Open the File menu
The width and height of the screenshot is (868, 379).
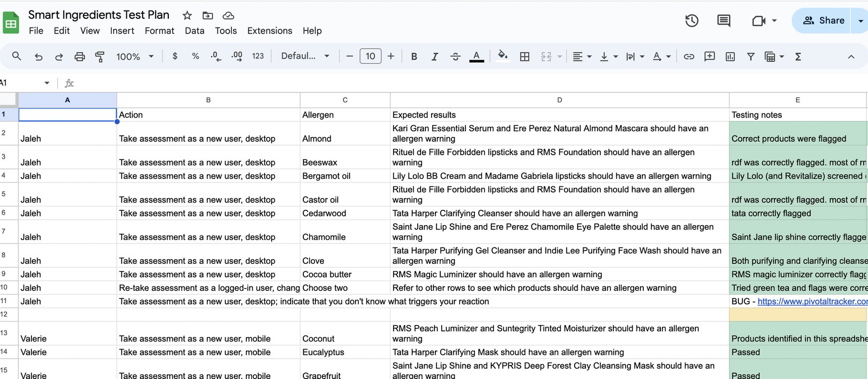(36, 31)
